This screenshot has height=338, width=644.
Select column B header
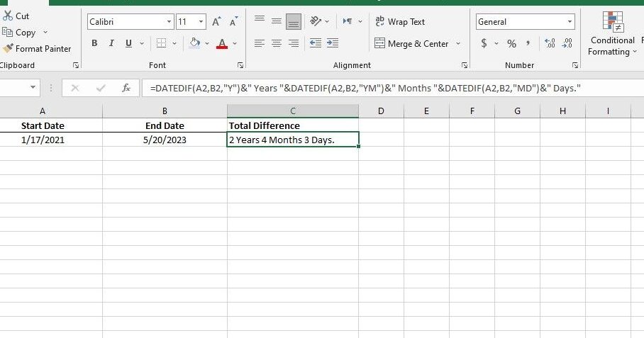165,111
